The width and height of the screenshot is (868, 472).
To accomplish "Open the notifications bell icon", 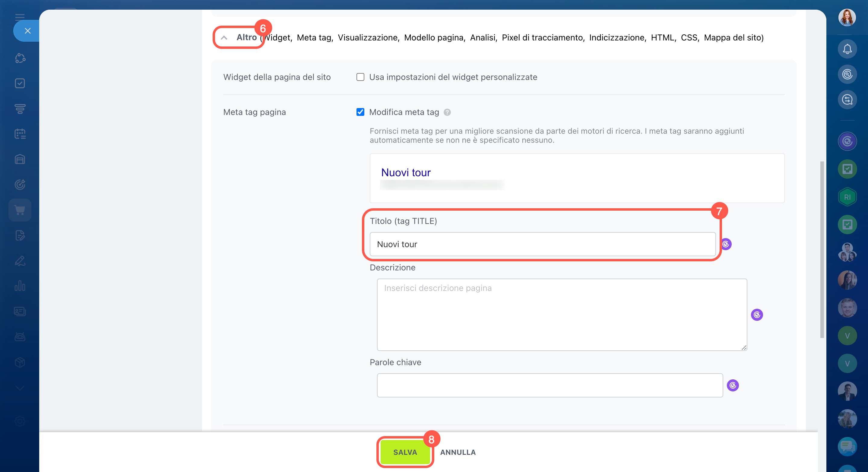I will (847, 49).
